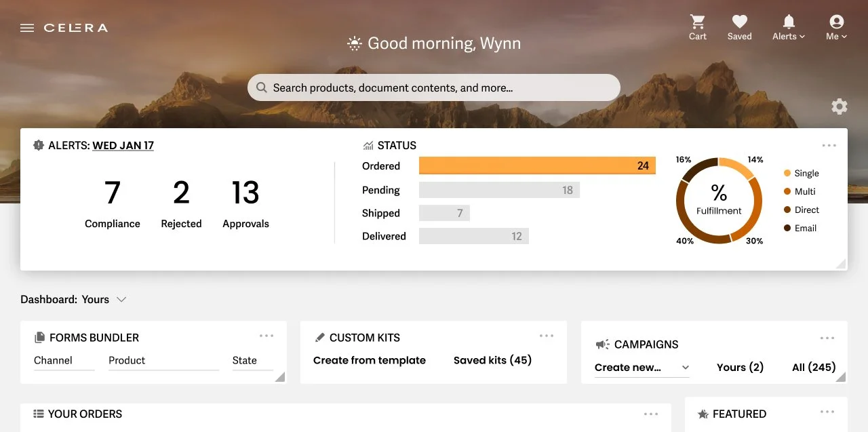
Task: Expand the Dashboard Yours selector
Action: [121, 299]
